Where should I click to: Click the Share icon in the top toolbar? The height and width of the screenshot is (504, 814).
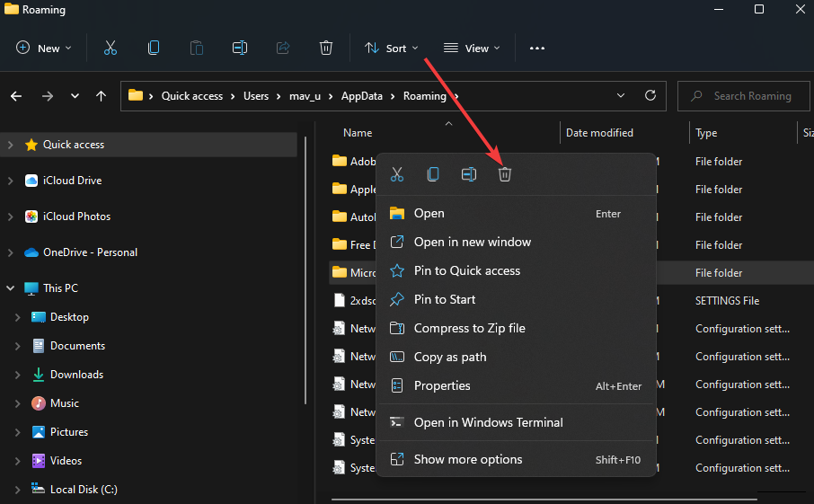283,49
